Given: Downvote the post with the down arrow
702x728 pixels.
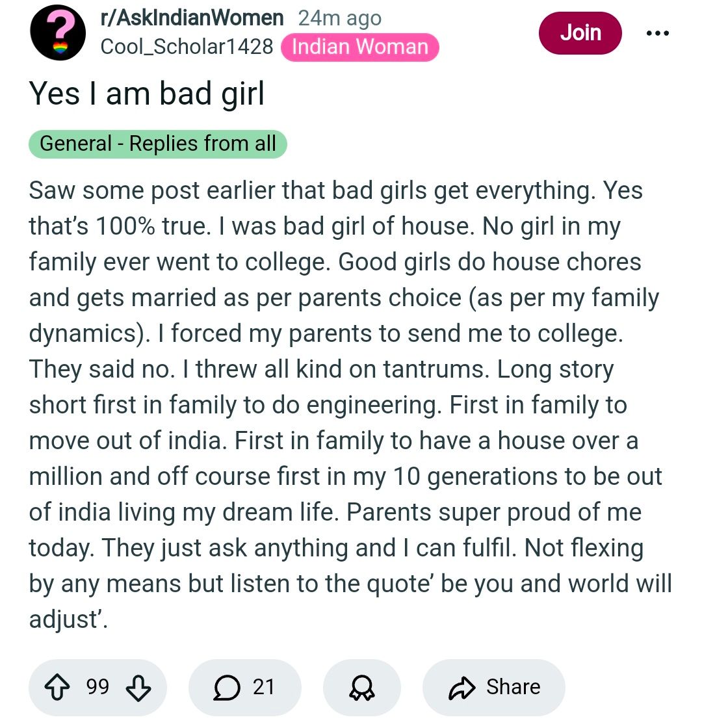Looking at the screenshot, I should point(137,688).
